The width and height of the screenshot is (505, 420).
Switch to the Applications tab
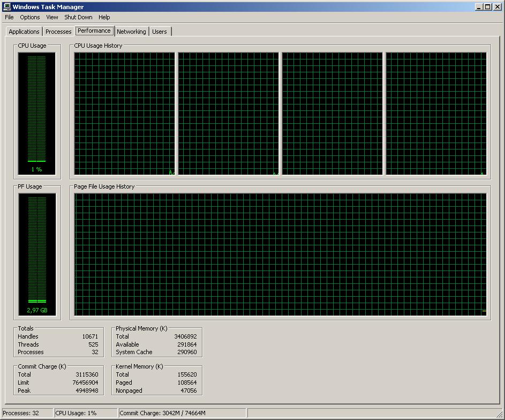[x=24, y=32]
